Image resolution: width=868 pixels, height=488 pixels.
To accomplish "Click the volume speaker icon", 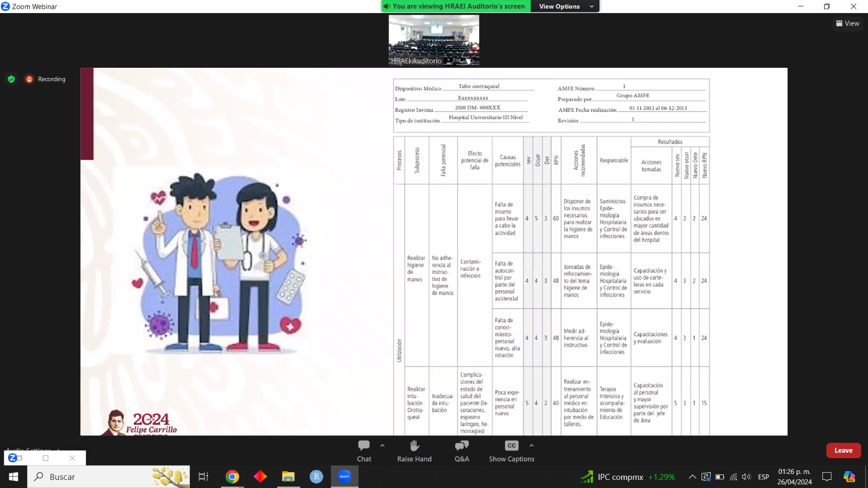I will 746,477.
